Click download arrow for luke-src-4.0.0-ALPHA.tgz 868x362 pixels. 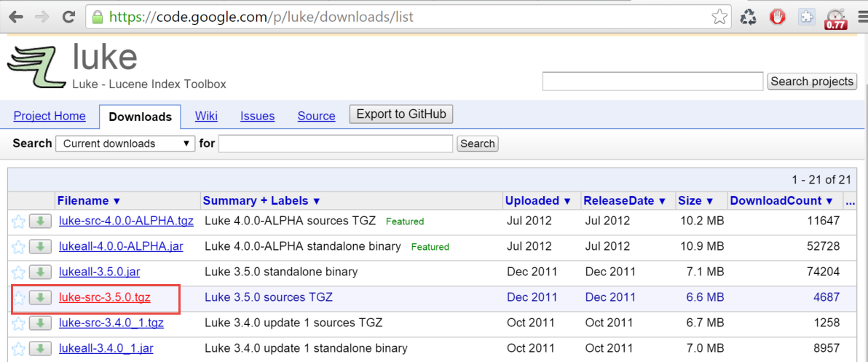tap(40, 221)
